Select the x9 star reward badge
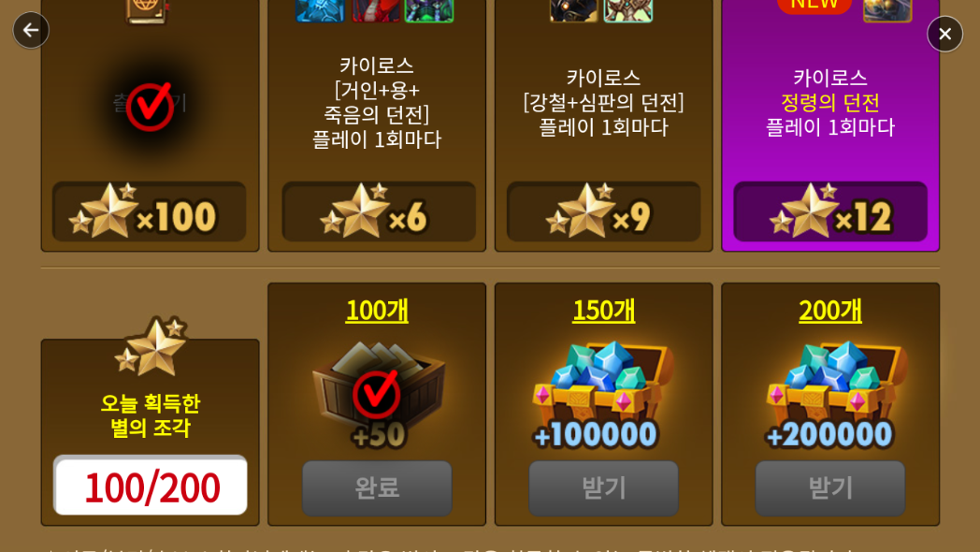Image resolution: width=980 pixels, height=552 pixels. [x=604, y=212]
